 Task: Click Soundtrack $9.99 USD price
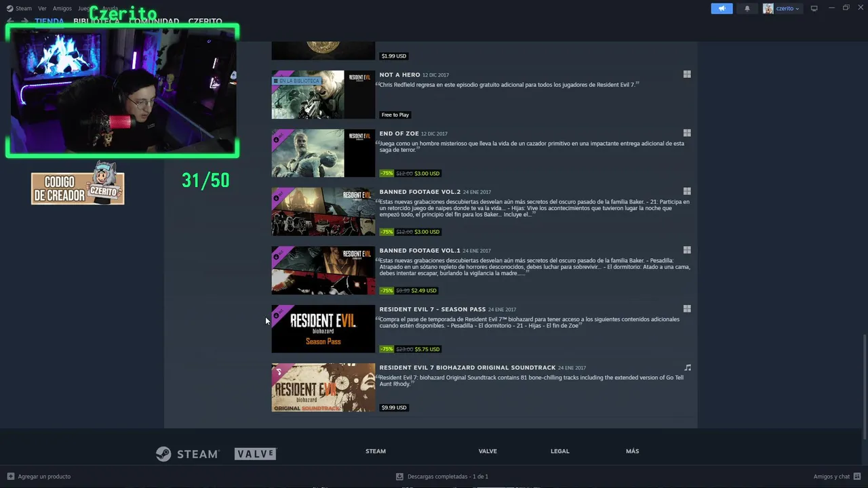tap(394, 407)
